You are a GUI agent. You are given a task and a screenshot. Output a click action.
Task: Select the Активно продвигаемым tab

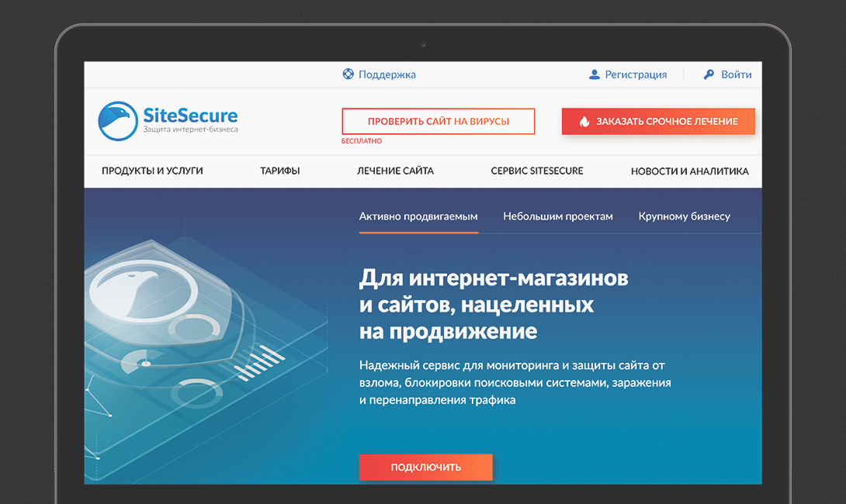click(x=418, y=216)
